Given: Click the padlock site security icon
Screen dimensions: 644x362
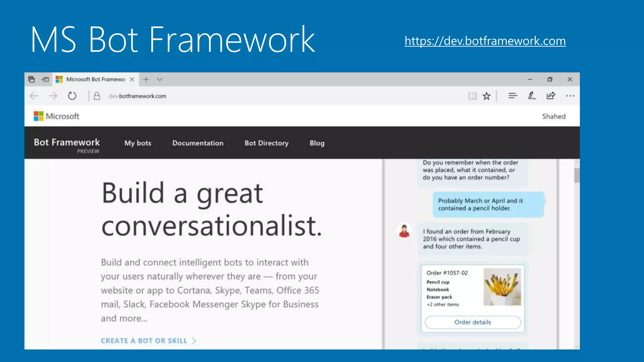Looking at the screenshot, I should pos(97,96).
